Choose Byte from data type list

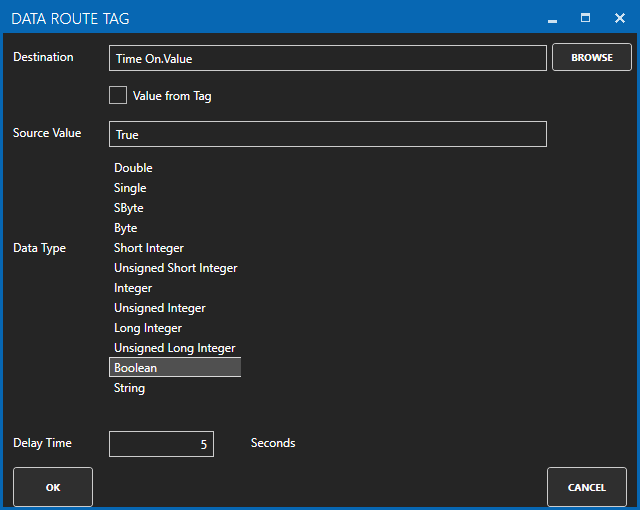(126, 228)
